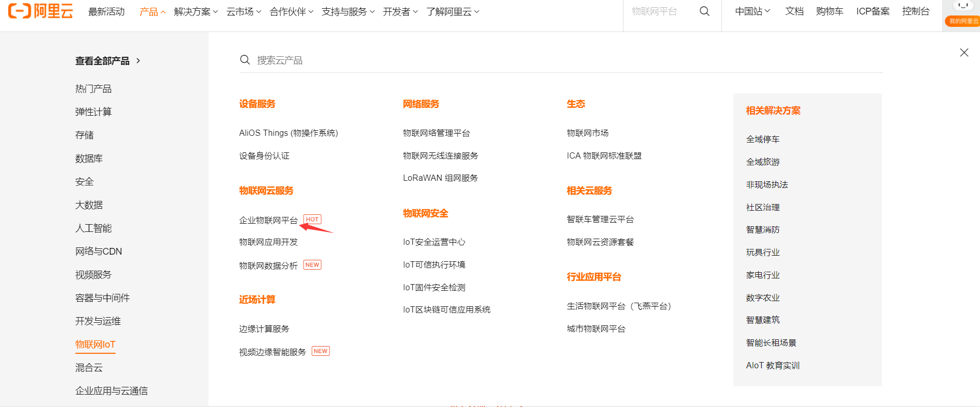Open 企业物联网平台 product link
This screenshot has width=980, height=407.
(268, 220)
